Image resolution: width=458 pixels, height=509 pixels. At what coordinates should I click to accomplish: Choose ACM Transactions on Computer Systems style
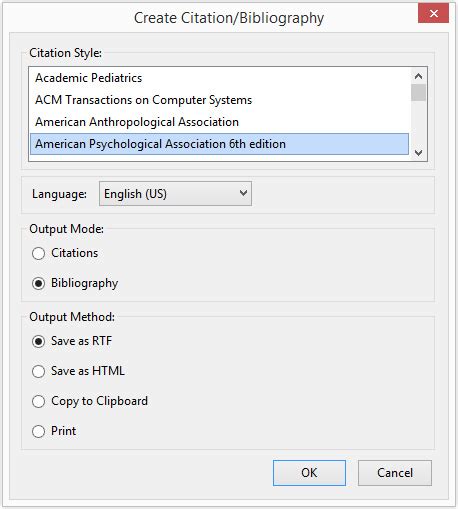click(x=219, y=100)
